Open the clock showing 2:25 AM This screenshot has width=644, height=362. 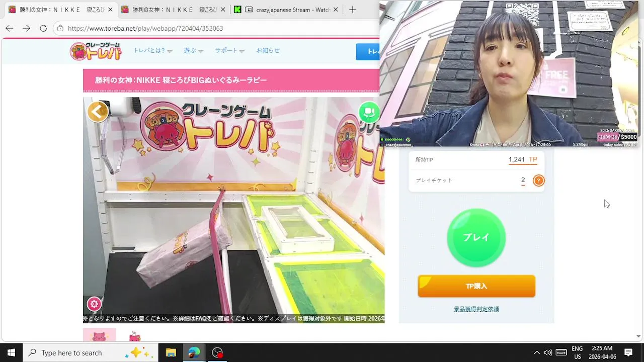click(602, 352)
